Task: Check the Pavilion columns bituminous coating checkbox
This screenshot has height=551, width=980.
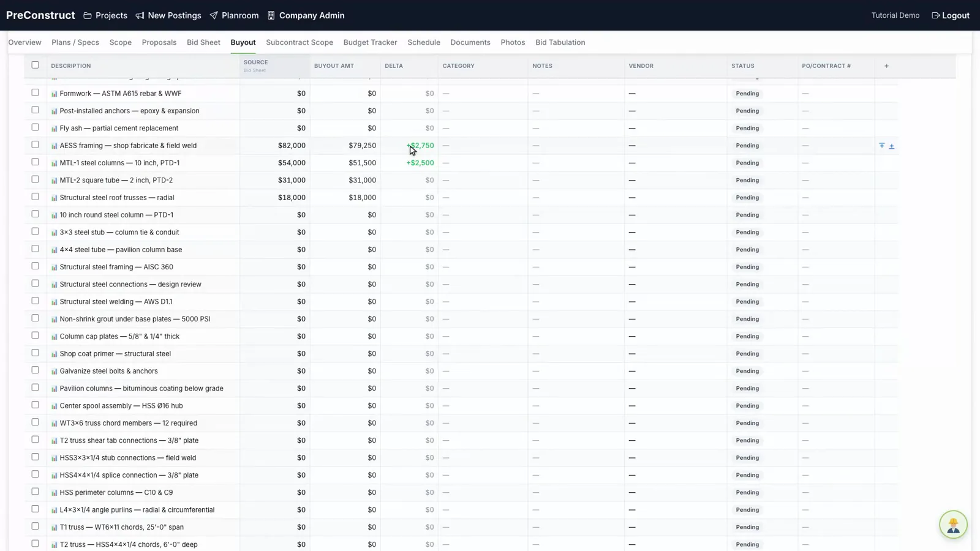Action: coord(35,388)
